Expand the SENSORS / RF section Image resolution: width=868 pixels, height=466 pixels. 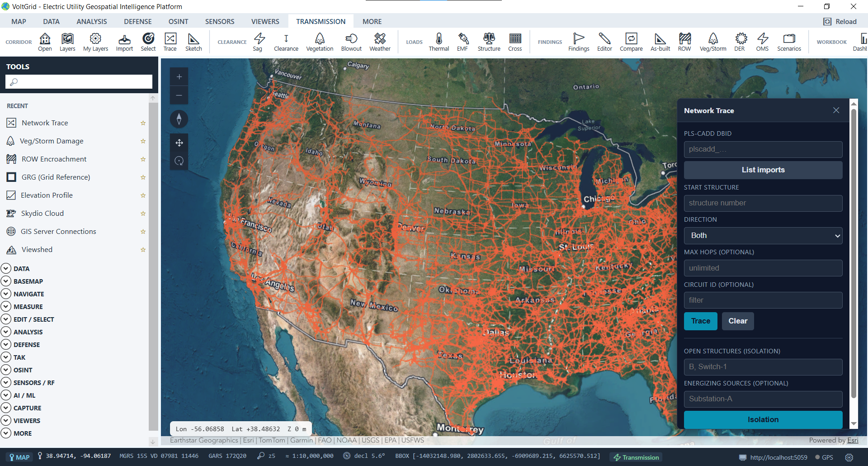click(28, 383)
